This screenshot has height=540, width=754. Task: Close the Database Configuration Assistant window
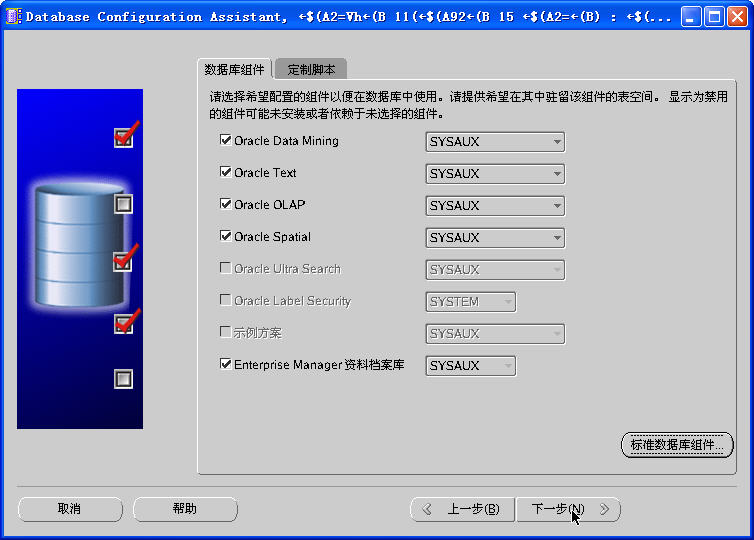737,17
